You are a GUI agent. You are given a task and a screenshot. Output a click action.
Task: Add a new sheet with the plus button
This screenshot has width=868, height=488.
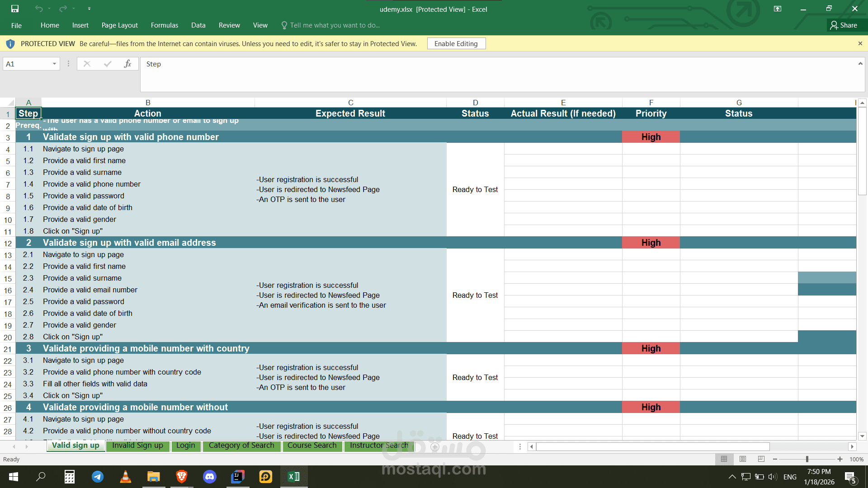point(435,447)
